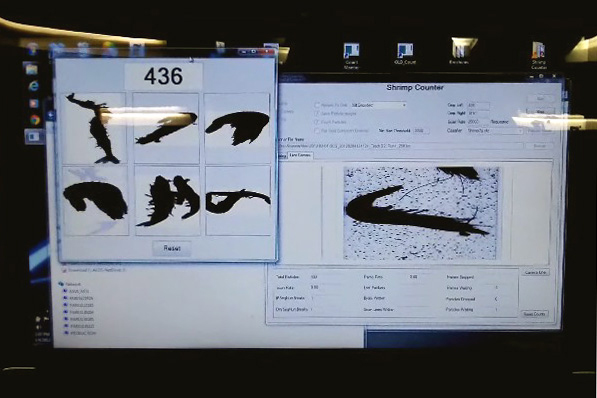
Task: Click the 436 count display
Action: [x=164, y=76]
